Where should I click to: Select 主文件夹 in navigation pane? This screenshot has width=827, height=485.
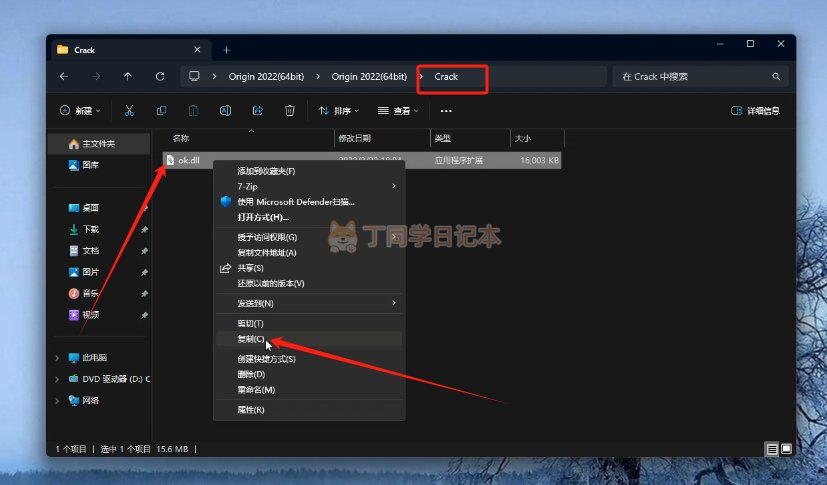pos(99,144)
